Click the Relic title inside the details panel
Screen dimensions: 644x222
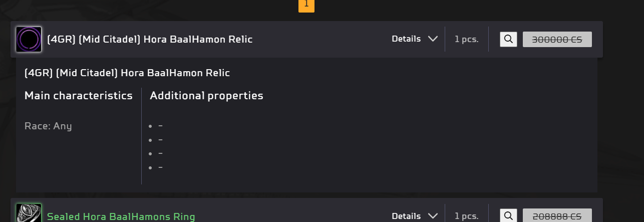click(127, 73)
